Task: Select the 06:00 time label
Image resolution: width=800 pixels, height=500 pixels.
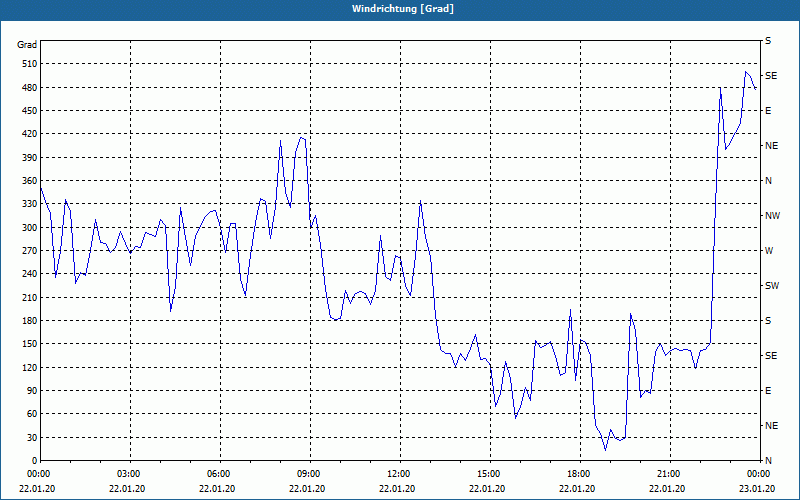Action: click(x=219, y=473)
